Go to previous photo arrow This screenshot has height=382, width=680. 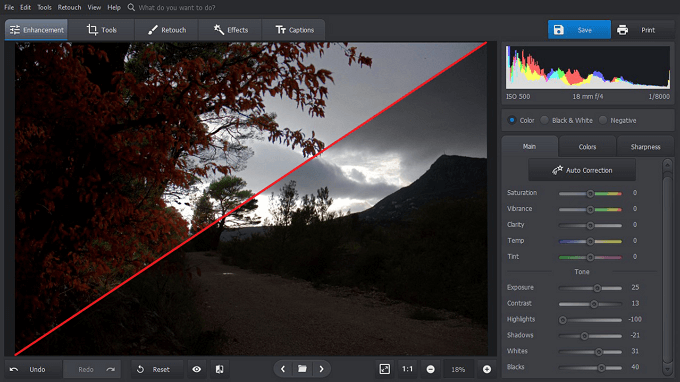pos(283,369)
